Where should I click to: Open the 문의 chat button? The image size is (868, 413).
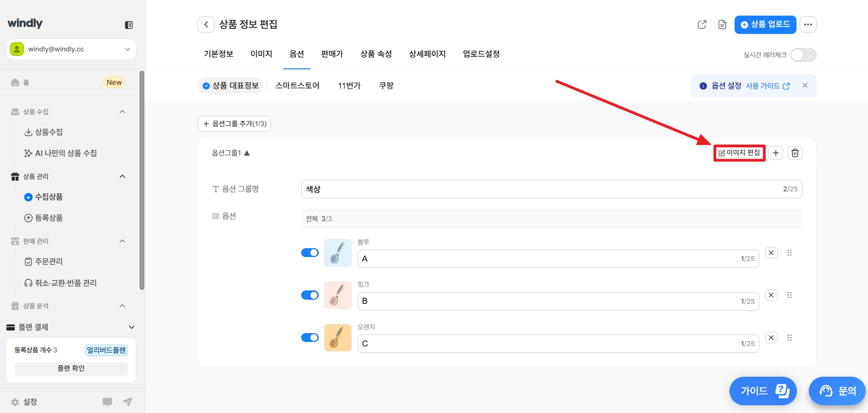coord(837,391)
